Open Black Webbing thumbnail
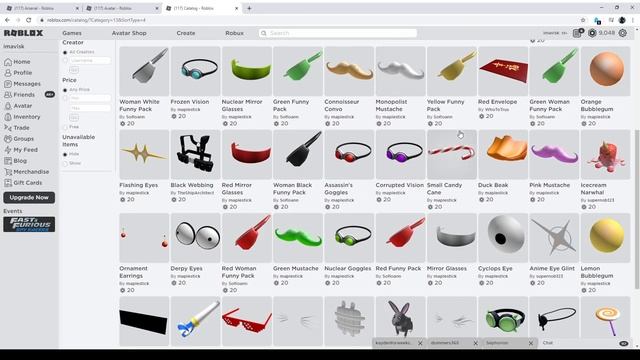The image size is (640, 360). (196, 155)
